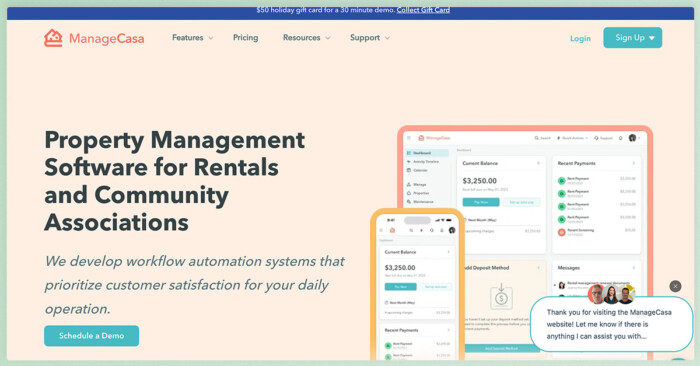This screenshot has width=700, height=366.
Task: Open the Sign Up dropdown button
Action: coord(633,37)
